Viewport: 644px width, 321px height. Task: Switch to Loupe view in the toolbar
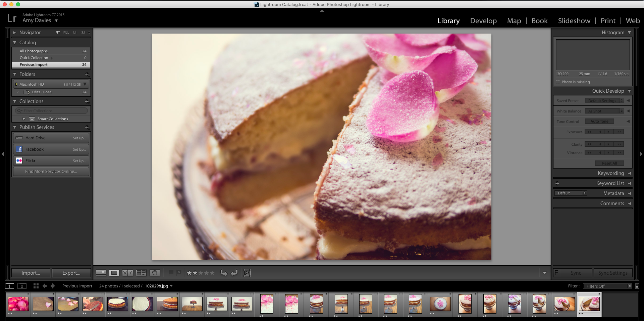click(114, 273)
